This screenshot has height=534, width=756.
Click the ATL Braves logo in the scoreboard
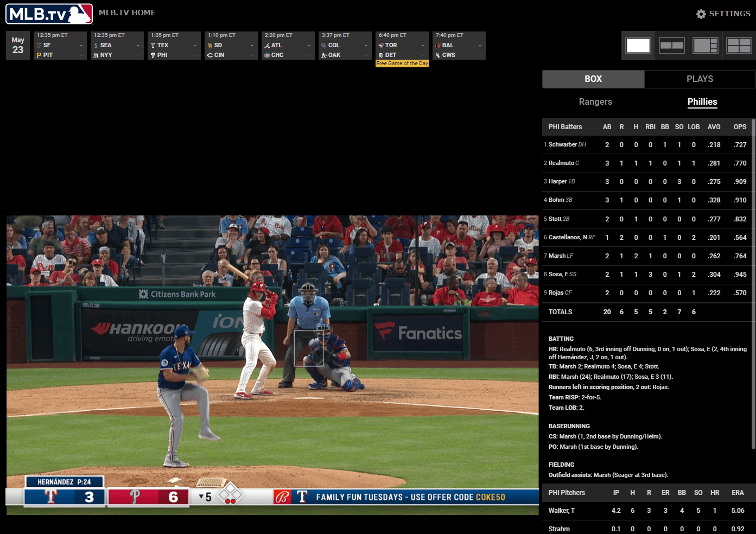(x=267, y=46)
